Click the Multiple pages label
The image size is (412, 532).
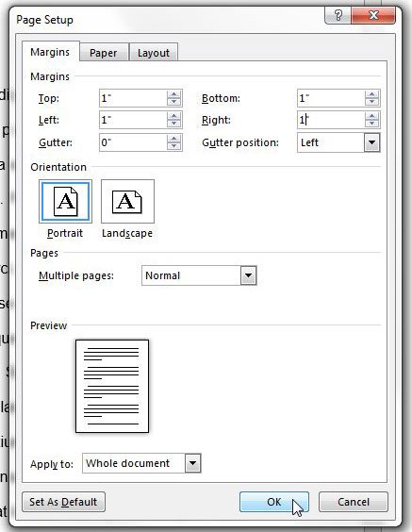point(76,275)
